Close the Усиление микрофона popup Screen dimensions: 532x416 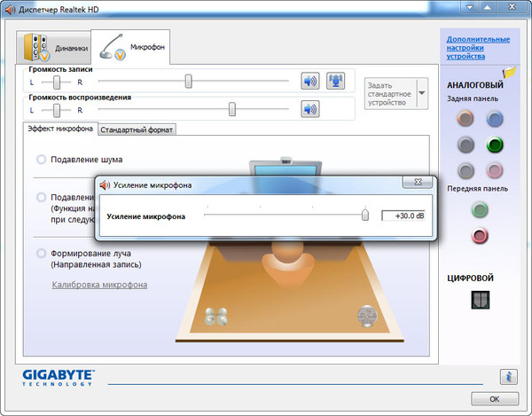click(418, 182)
